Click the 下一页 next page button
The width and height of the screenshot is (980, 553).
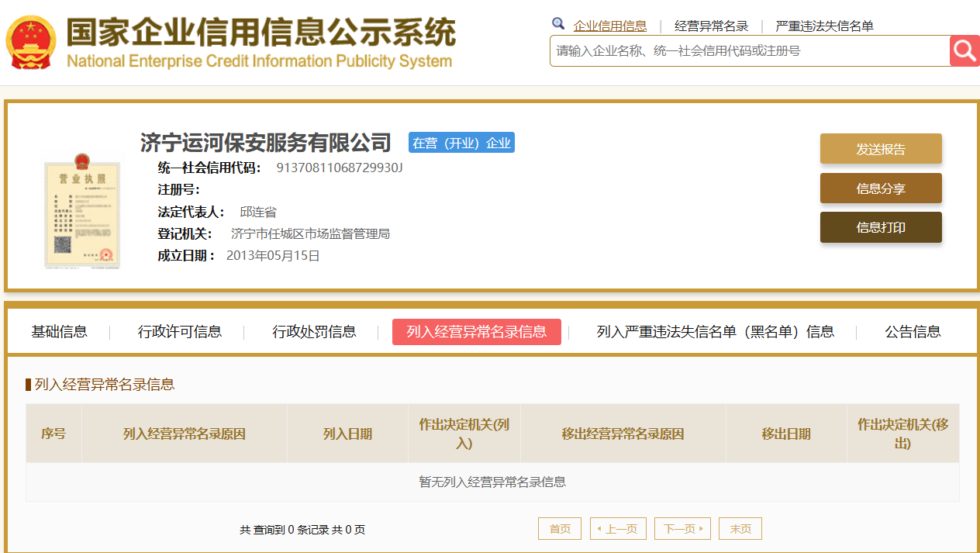(x=682, y=529)
